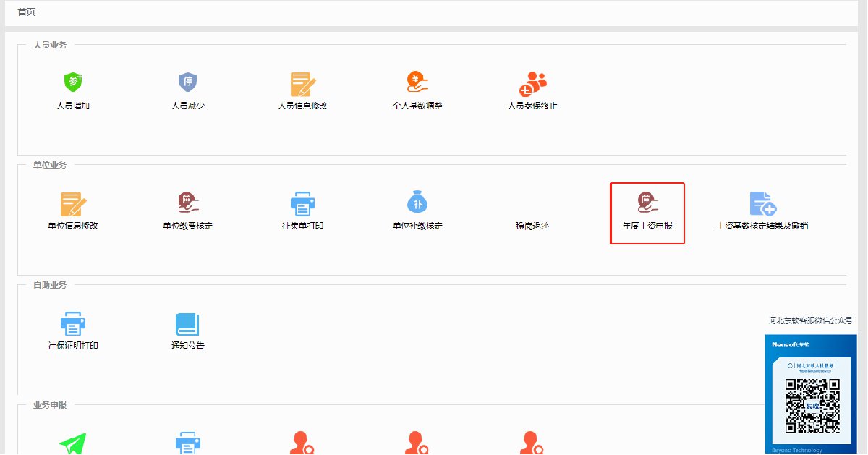Open 单位补缴核定 money bag icon

click(417, 203)
